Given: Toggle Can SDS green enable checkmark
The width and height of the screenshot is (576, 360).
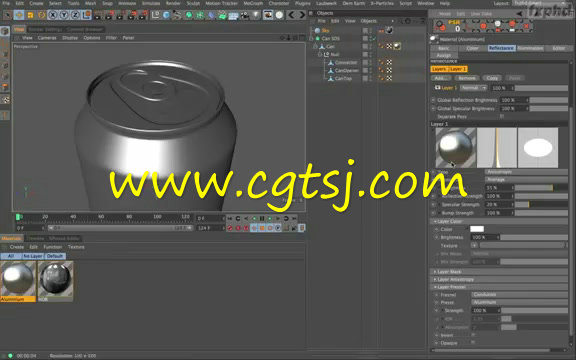Looking at the screenshot, I should (373, 38).
